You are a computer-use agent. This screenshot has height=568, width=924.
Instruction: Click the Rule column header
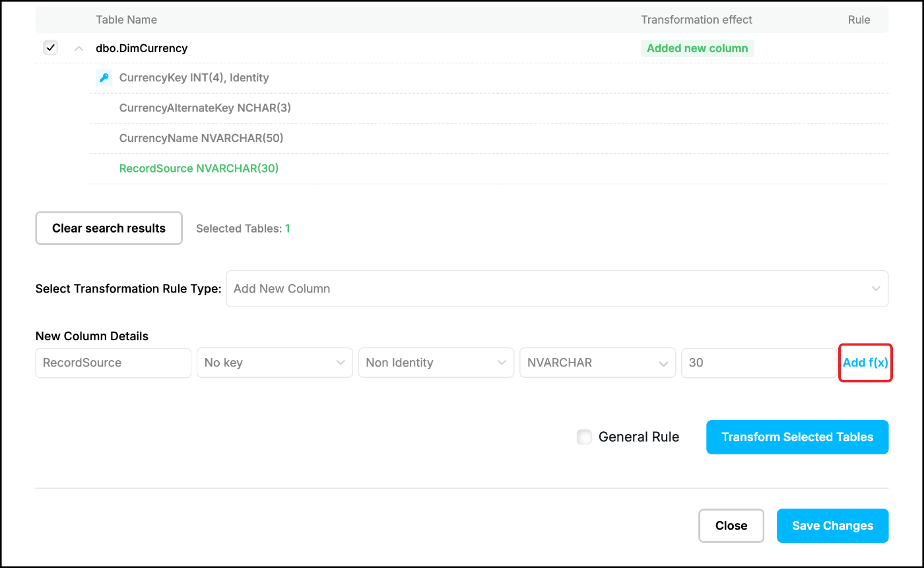pyautogui.click(x=859, y=20)
